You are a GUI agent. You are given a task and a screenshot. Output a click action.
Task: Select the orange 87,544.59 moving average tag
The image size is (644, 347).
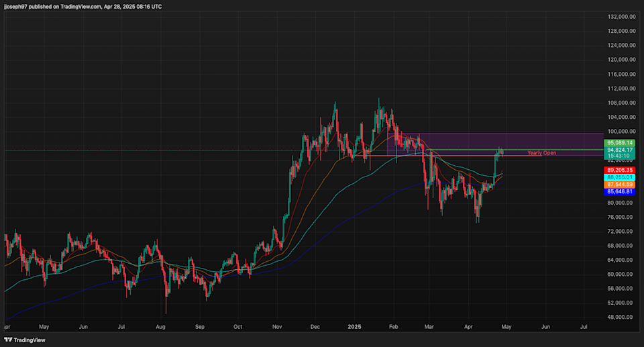[x=619, y=185]
